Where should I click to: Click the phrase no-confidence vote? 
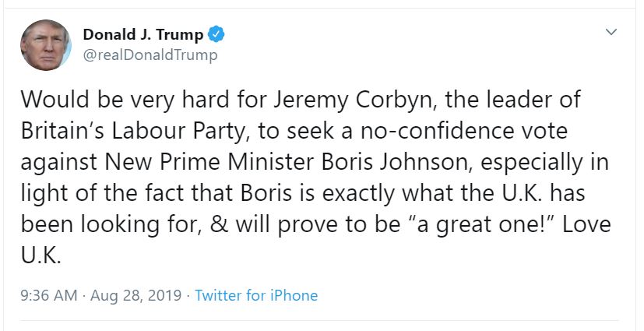(464, 131)
